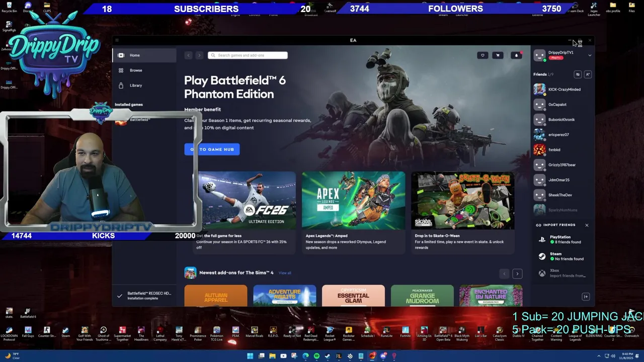Close the Import Friends panel
The height and width of the screenshot is (362, 644).
tap(587, 225)
